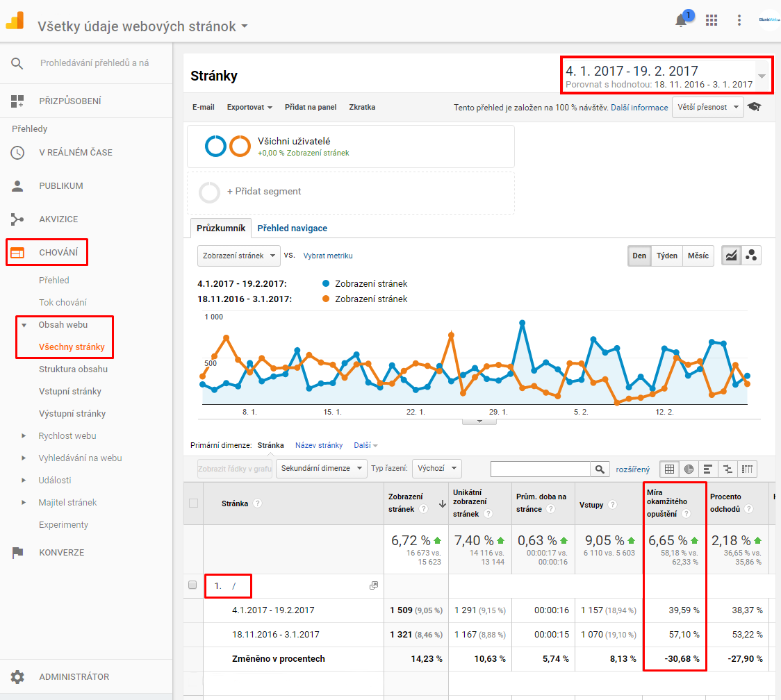Switch to the Přehled navigace tab
The image size is (781, 700).
(293, 228)
